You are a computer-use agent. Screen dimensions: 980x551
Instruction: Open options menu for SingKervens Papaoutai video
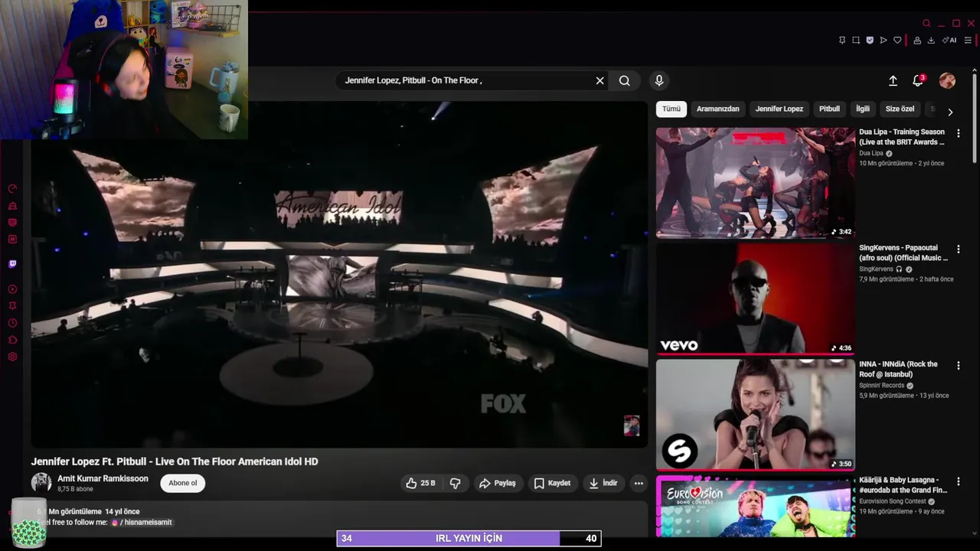click(958, 249)
